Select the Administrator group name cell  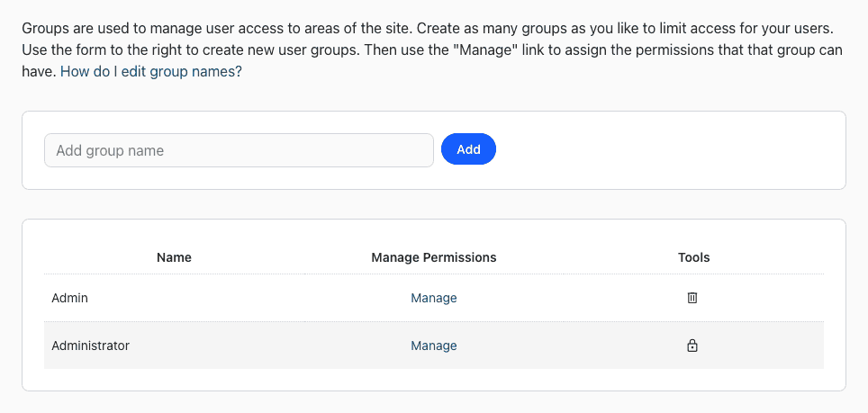coord(174,346)
